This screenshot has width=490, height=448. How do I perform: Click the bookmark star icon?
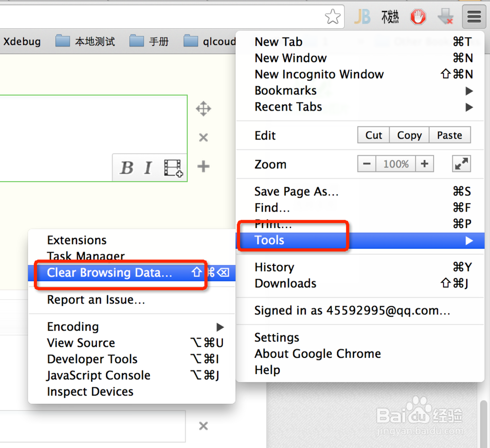point(333,17)
